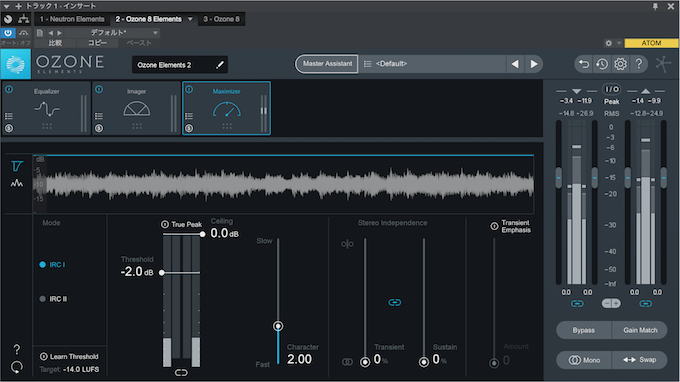Click the Mono button
The height and width of the screenshot is (382, 680).
click(584, 360)
